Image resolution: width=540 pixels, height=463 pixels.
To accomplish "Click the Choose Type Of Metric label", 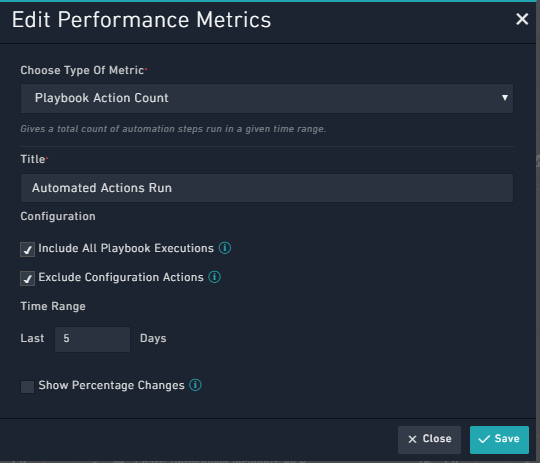I will point(82,70).
